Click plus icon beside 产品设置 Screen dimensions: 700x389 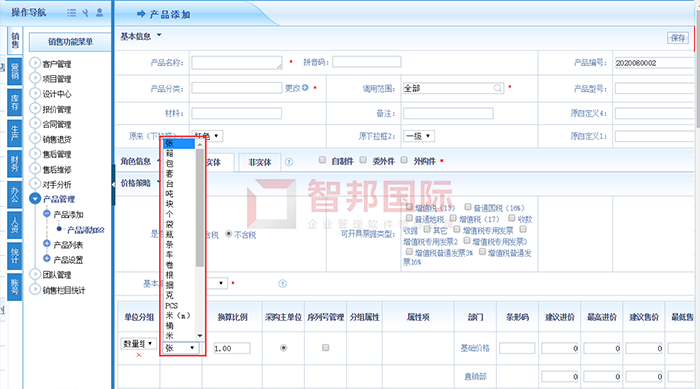[x=46, y=258]
